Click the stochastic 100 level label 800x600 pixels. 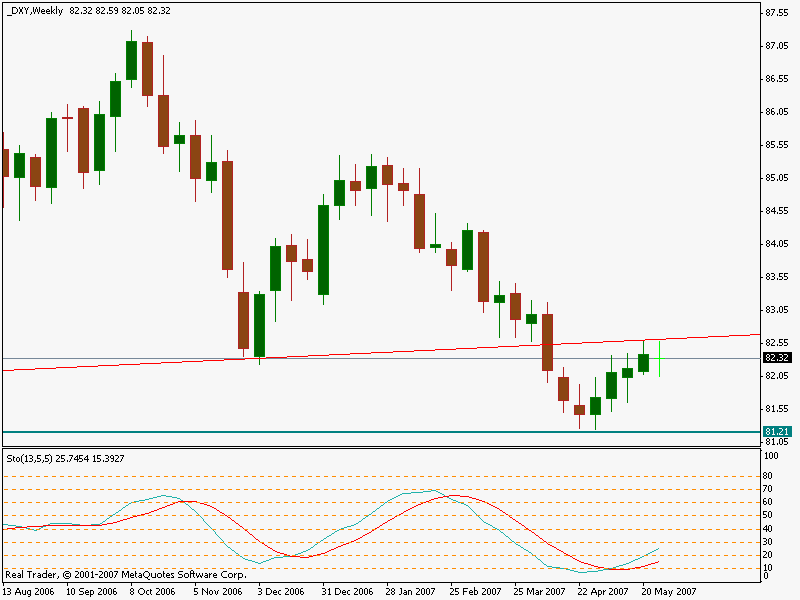click(x=770, y=455)
